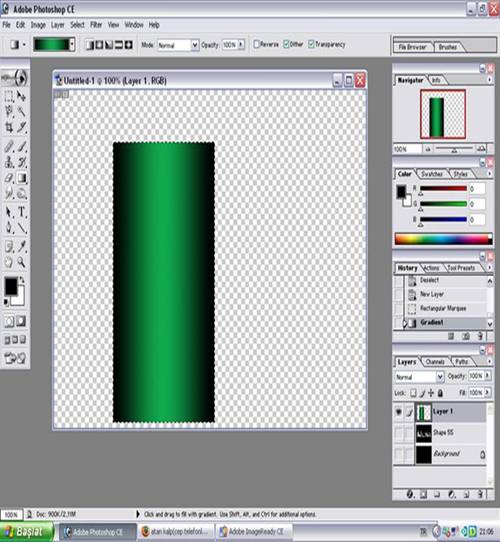Select the Move tool
The width and height of the screenshot is (500, 542).
(x=21, y=96)
